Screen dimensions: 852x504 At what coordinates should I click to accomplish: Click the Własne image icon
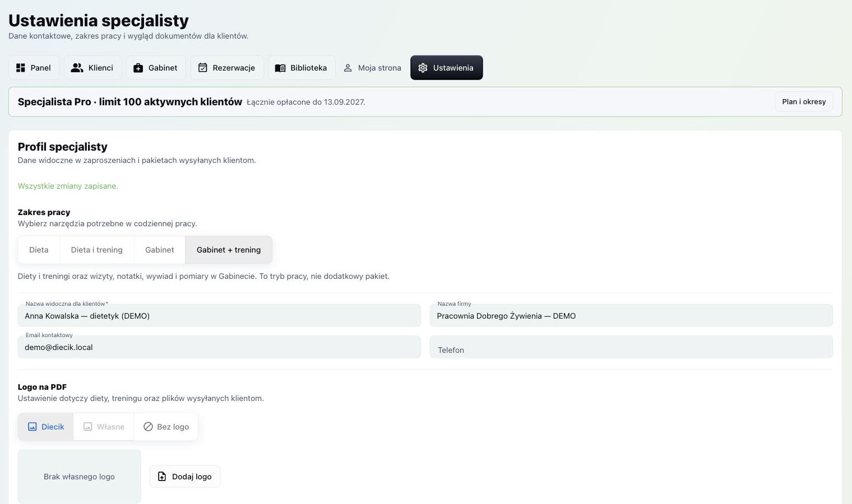(88, 427)
